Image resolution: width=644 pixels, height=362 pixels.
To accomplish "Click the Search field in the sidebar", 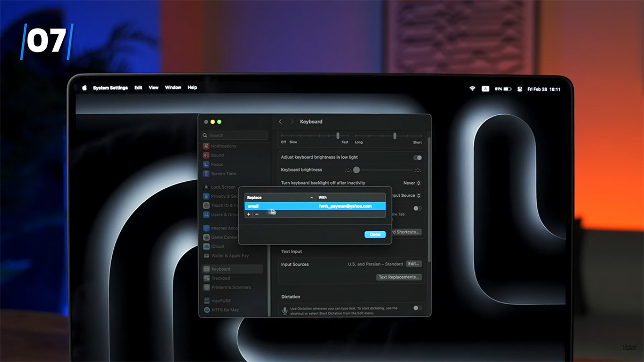I will tap(235, 136).
